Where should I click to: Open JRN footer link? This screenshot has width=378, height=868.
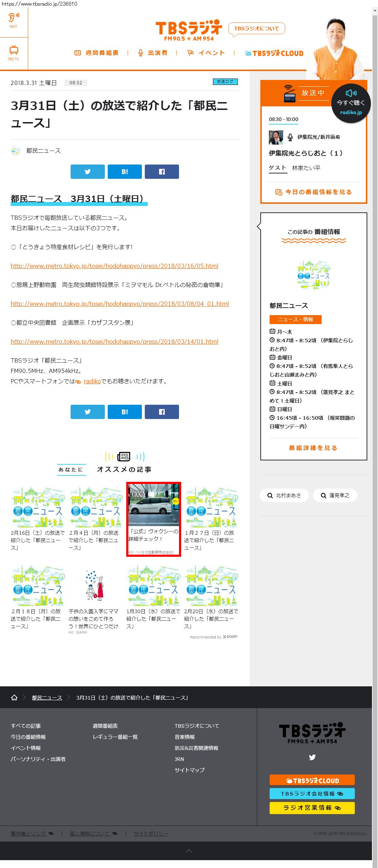(x=179, y=759)
